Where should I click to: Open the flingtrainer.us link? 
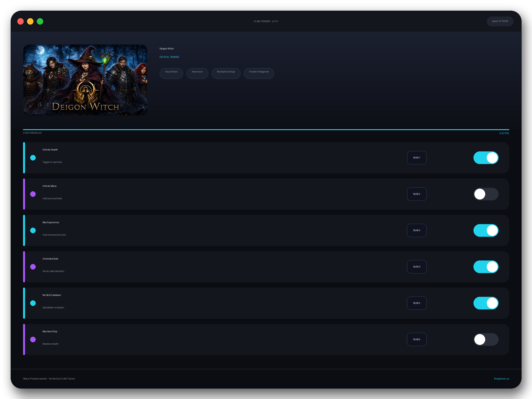(x=501, y=379)
